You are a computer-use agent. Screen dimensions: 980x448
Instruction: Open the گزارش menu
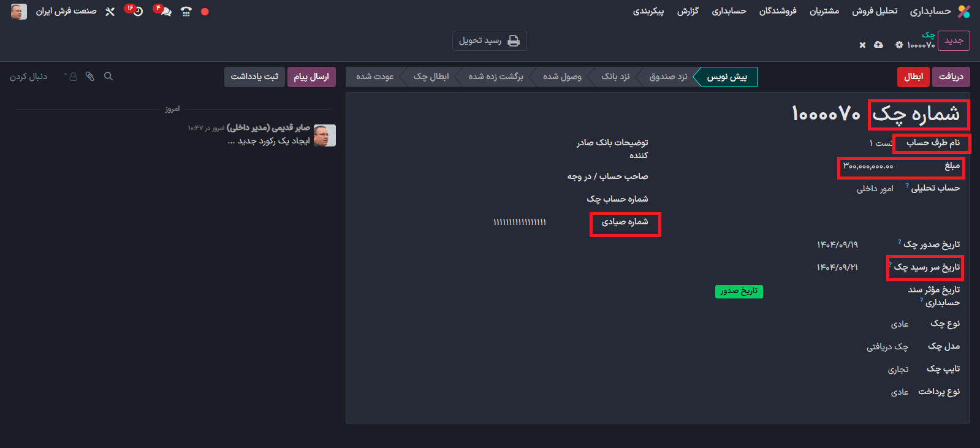688,12
